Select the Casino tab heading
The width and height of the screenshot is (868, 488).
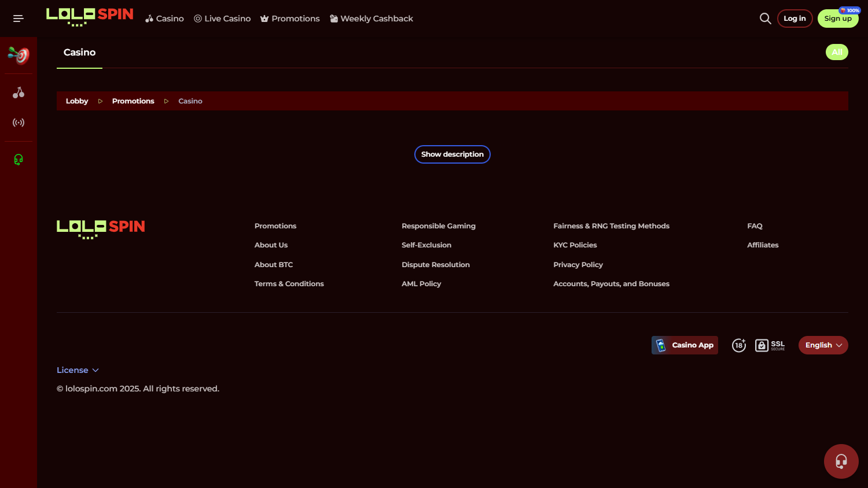80,53
